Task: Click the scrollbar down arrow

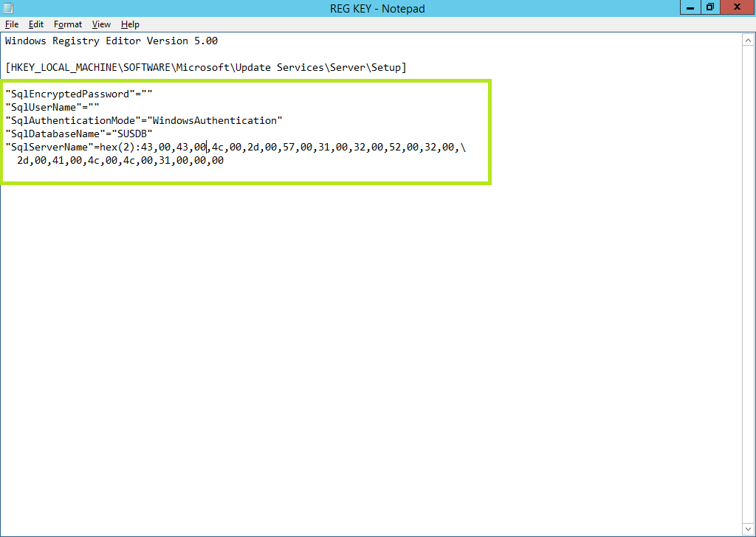Action: tap(748, 528)
